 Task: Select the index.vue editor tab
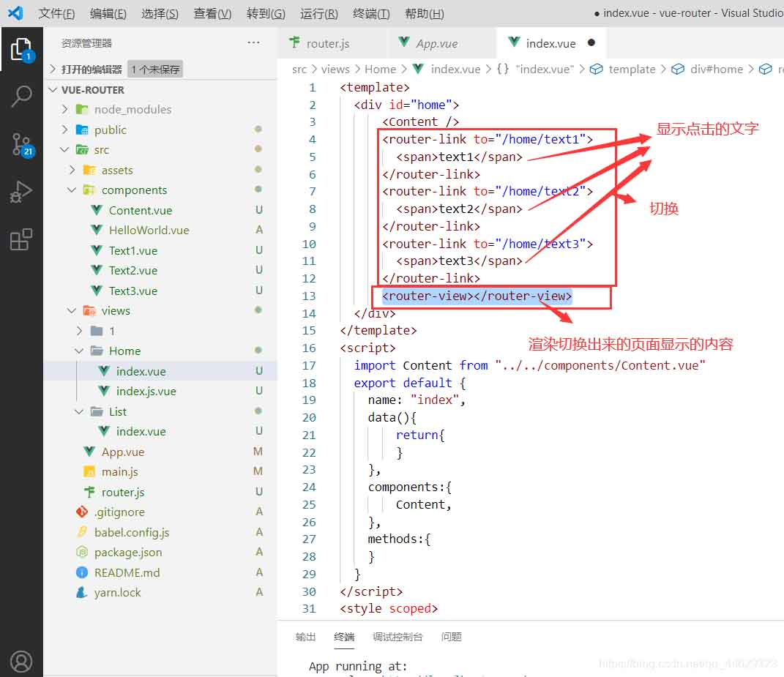(x=551, y=43)
